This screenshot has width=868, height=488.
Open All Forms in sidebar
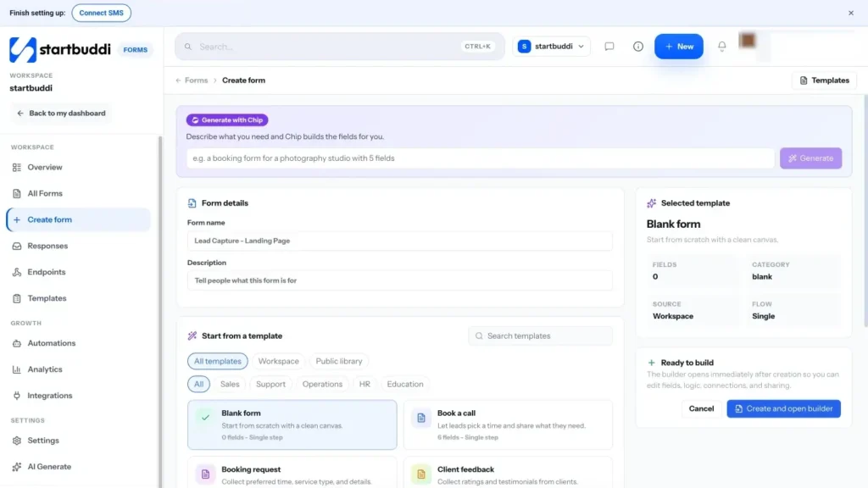pyautogui.click(x=78, y=193)
